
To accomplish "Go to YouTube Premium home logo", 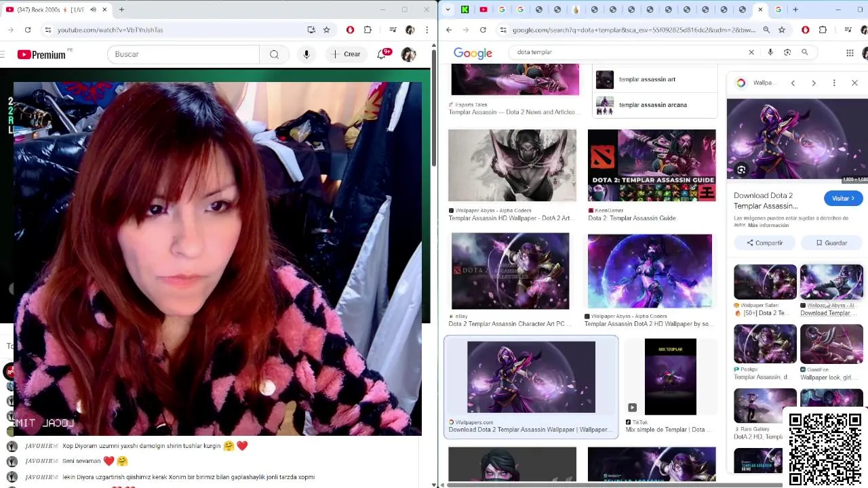I will pos(41,54).
